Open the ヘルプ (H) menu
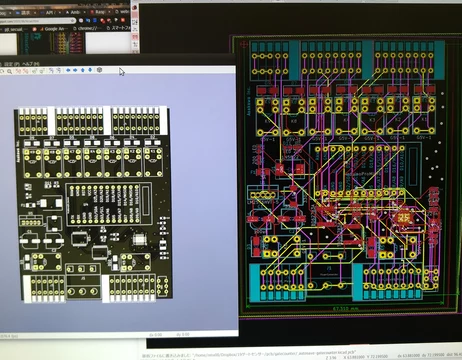 (31, 64)
